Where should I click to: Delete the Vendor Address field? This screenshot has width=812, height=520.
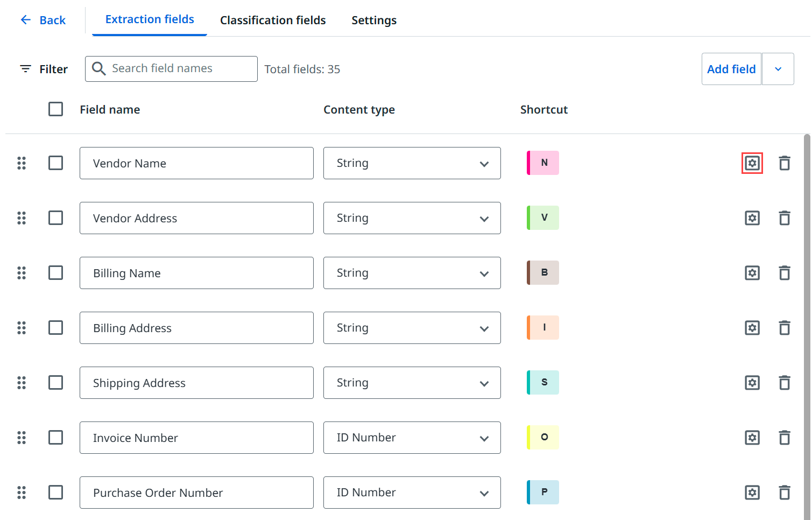(x=785, y=218)
